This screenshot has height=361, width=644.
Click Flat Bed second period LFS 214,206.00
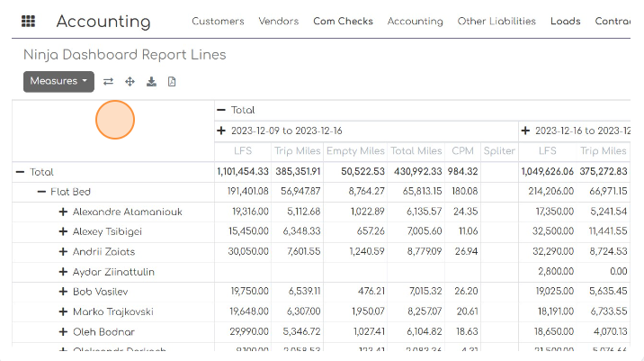pyautogui.click(x=550, y=191)
